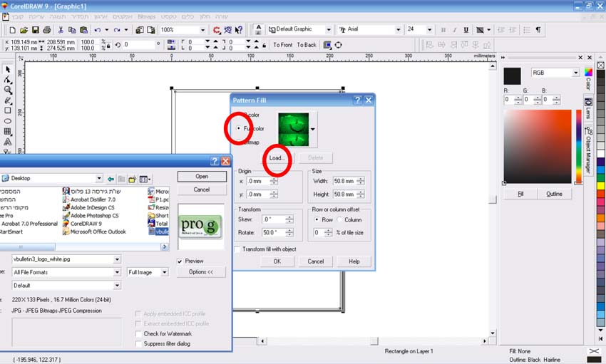
Task: Click the Outline button in the color docker
Action: click(x=554, y=194)
